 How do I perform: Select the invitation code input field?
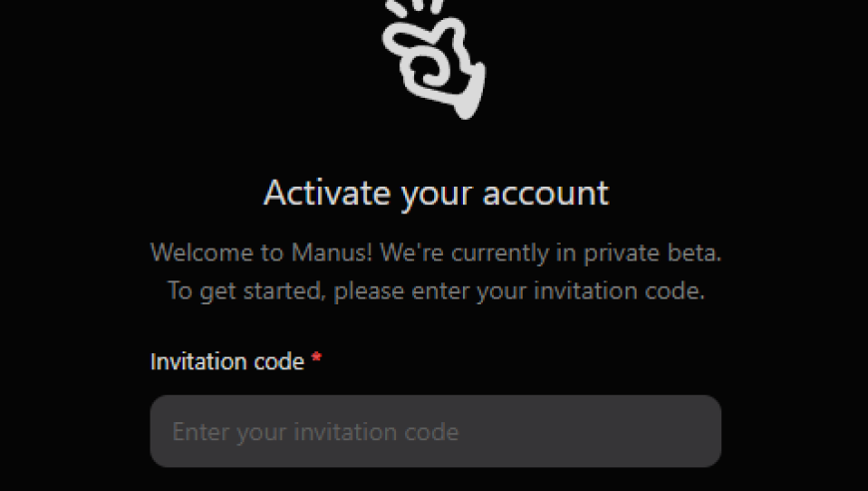[x=436, y=431]
